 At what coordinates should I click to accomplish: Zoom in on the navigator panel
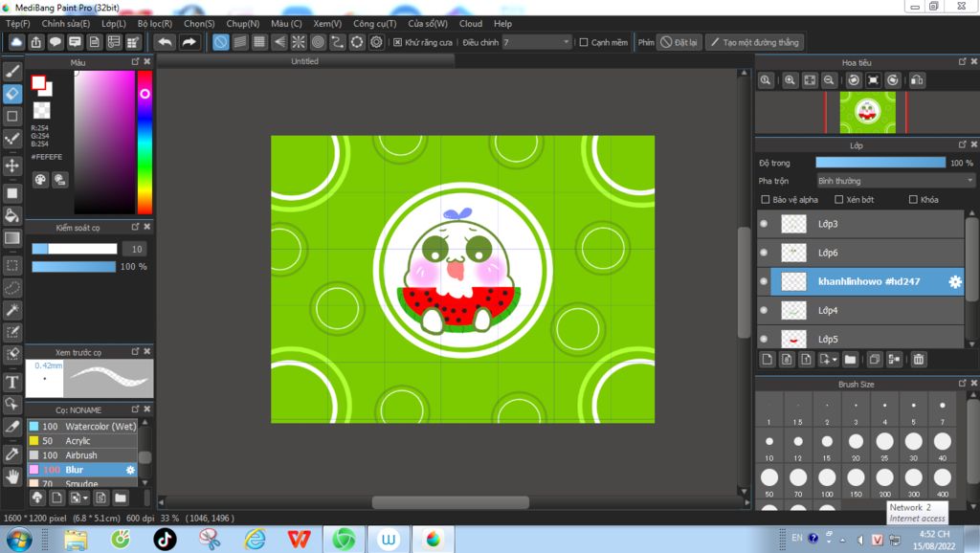(x=790, y=80)
